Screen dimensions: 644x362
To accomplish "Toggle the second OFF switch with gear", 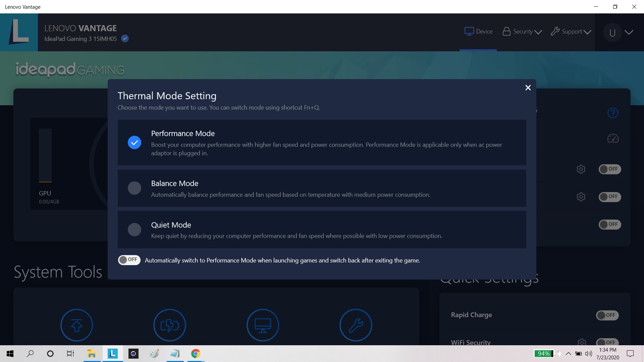I will coord(610,197).
